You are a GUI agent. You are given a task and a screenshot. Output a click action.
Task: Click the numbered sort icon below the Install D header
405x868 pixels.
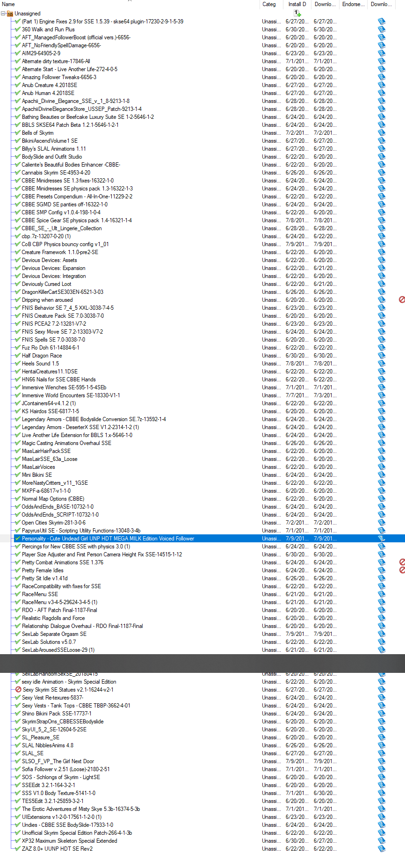[297, 13]
